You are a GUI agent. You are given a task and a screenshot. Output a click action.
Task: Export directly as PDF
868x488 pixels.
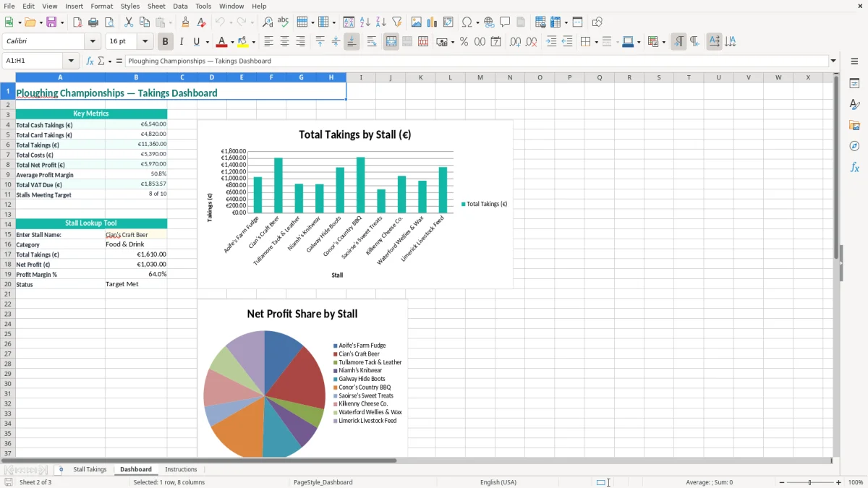[77, 22]
